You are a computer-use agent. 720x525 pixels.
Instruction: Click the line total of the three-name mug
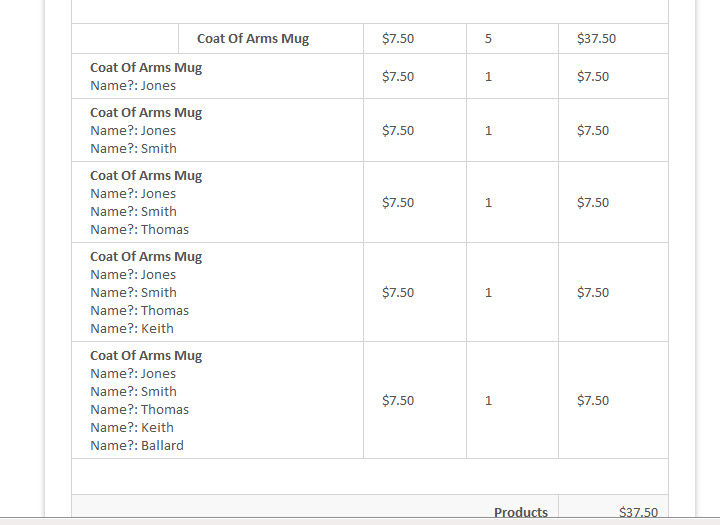(593, 203)
